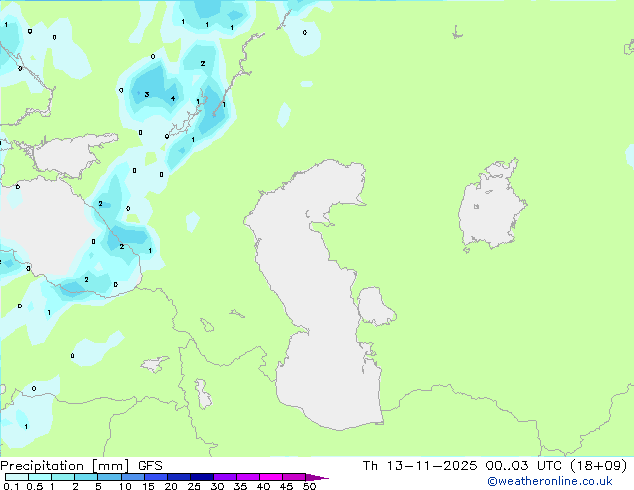Click the "Precipitation [mm]" title text
Image resolution: width=634 pixels, height=490 pixels.
click(65, 466)
